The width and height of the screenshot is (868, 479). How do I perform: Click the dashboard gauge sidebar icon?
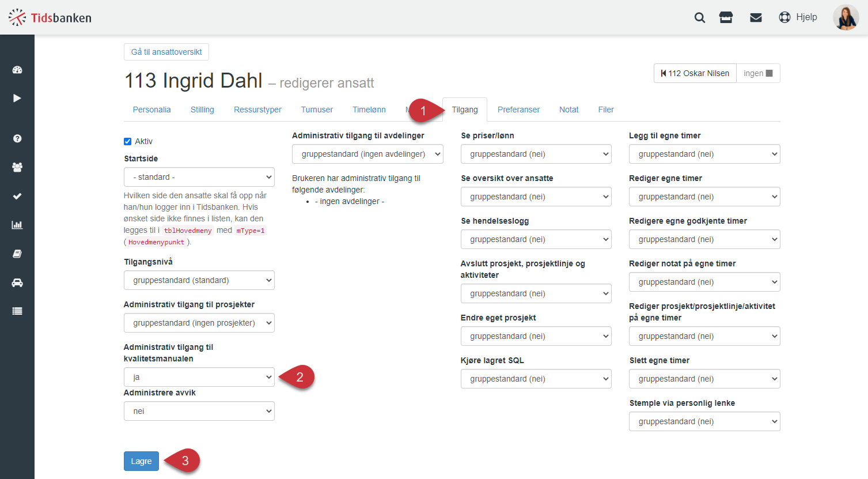pyautogui.click(x=17, y=70)
